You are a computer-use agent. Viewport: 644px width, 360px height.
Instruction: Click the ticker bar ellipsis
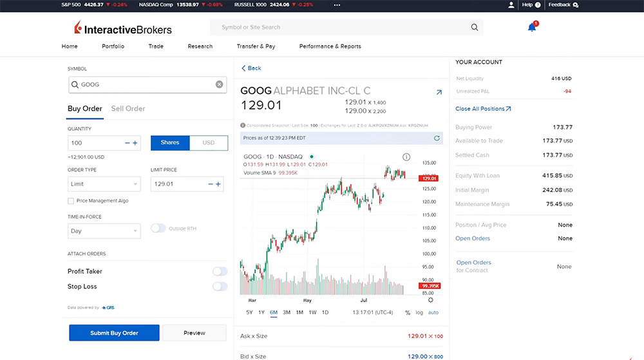[x=337, y=5]
